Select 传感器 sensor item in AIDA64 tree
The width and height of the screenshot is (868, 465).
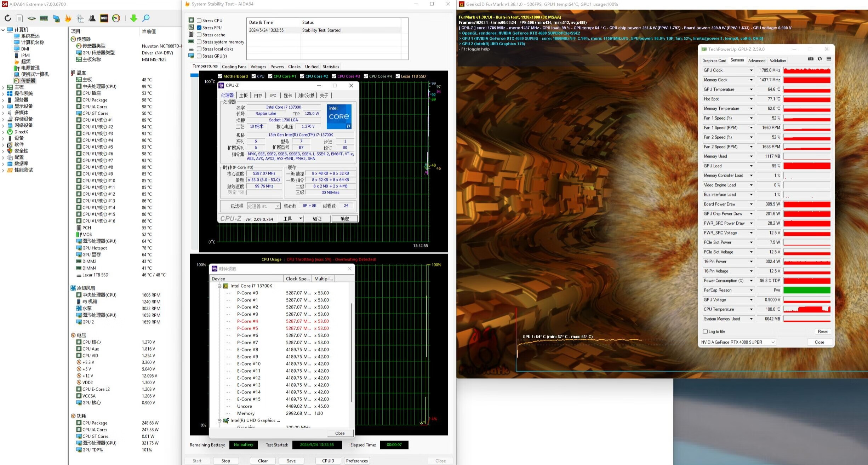(28, 81)
